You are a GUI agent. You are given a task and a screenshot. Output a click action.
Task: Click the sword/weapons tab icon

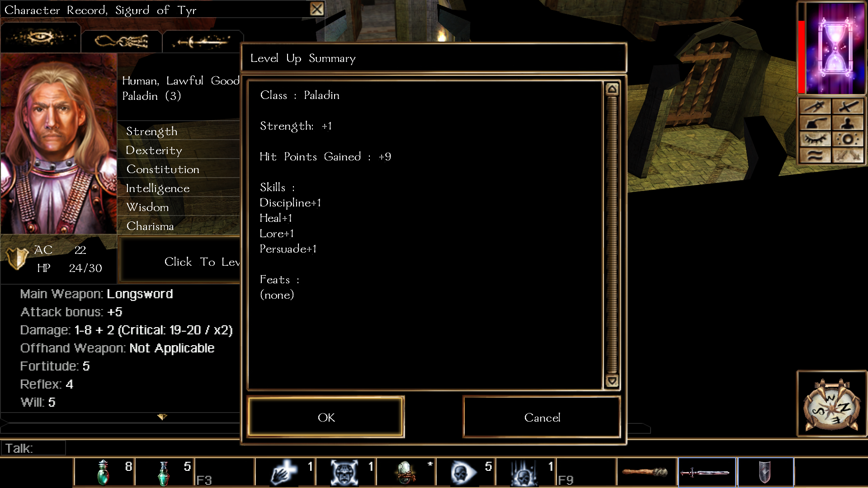click(202, 42)
